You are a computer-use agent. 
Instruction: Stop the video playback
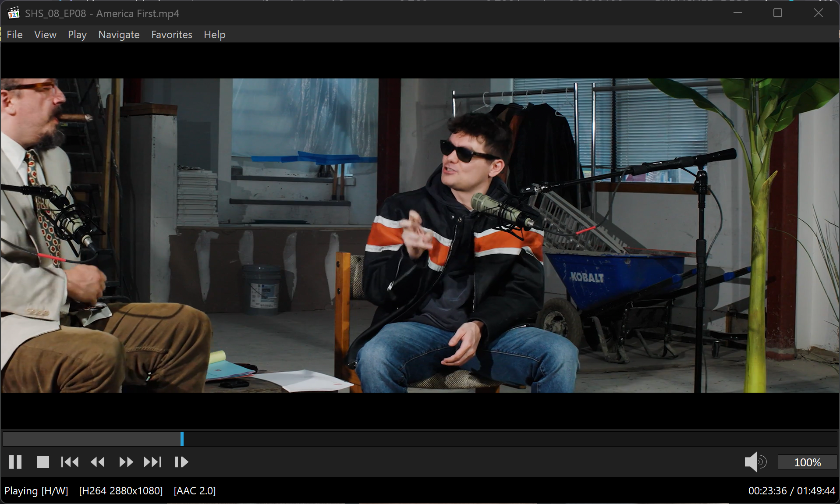click(43, 462)
